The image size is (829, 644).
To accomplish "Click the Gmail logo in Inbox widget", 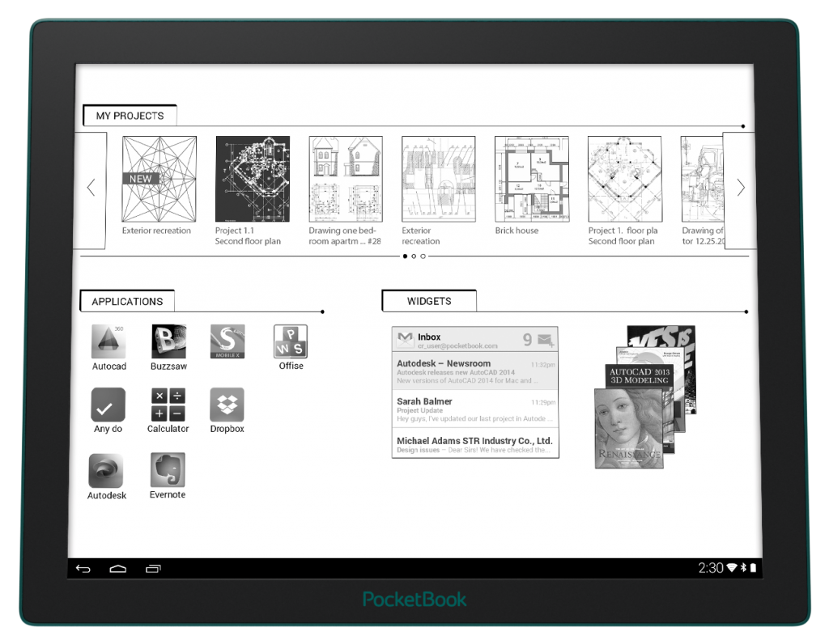I will point(405,339).
